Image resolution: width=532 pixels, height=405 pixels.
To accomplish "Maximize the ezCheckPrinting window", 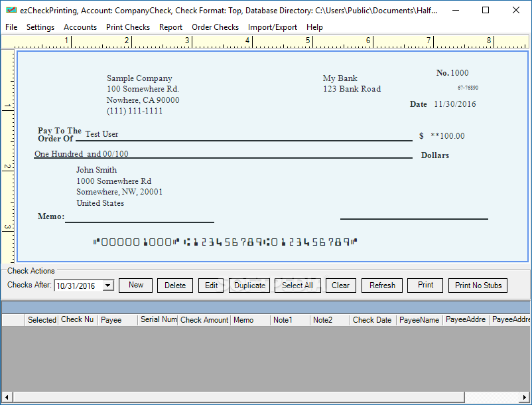I will click(486, 10).
